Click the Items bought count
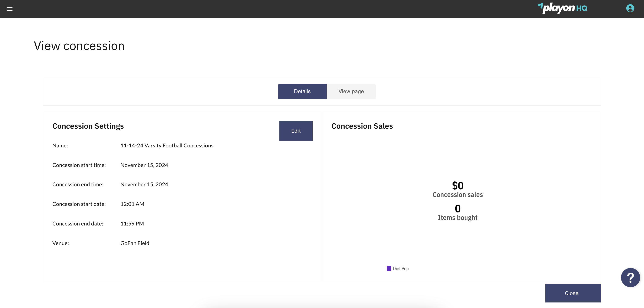This screenshot has width=644, height=308. 457,209
